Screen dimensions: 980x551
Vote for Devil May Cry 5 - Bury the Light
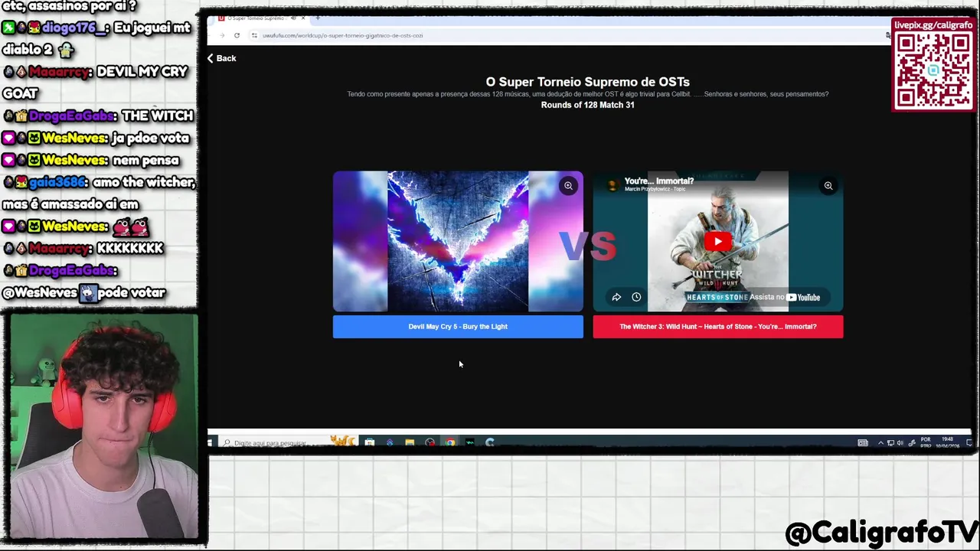(458, 327)
